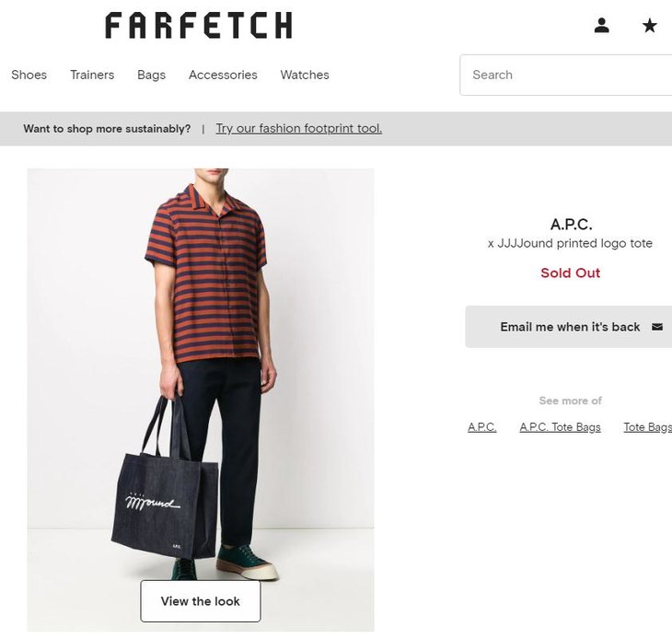Click the A.P.C. brand heading

point(571,225)
